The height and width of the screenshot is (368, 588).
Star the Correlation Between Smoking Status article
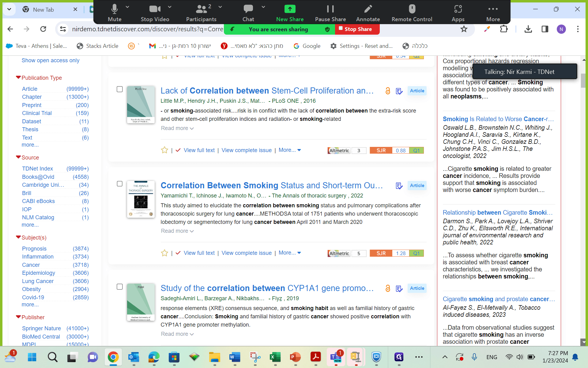coord(164,253)
